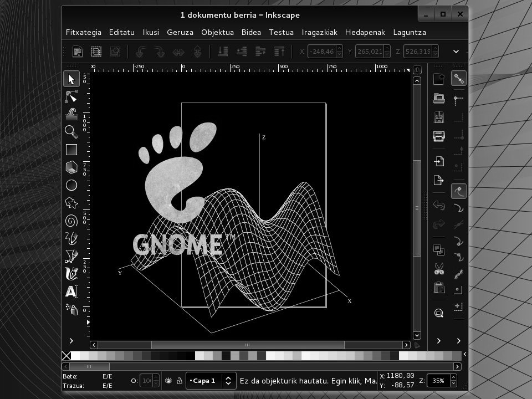The image size is (532, 399).
Task: Select the Zoom magnifier tool
Action: coord(71,132)
